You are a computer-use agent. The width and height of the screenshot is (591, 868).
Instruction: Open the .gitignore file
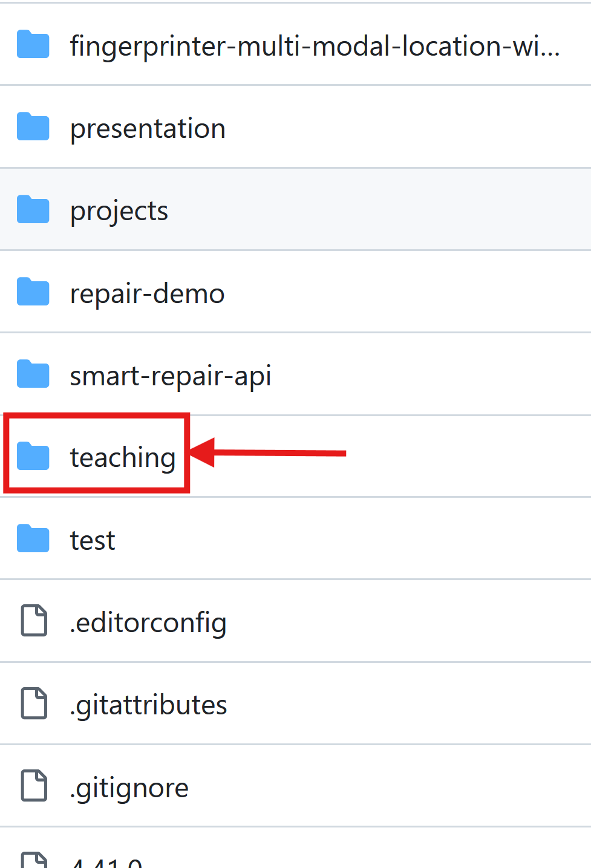129,786
